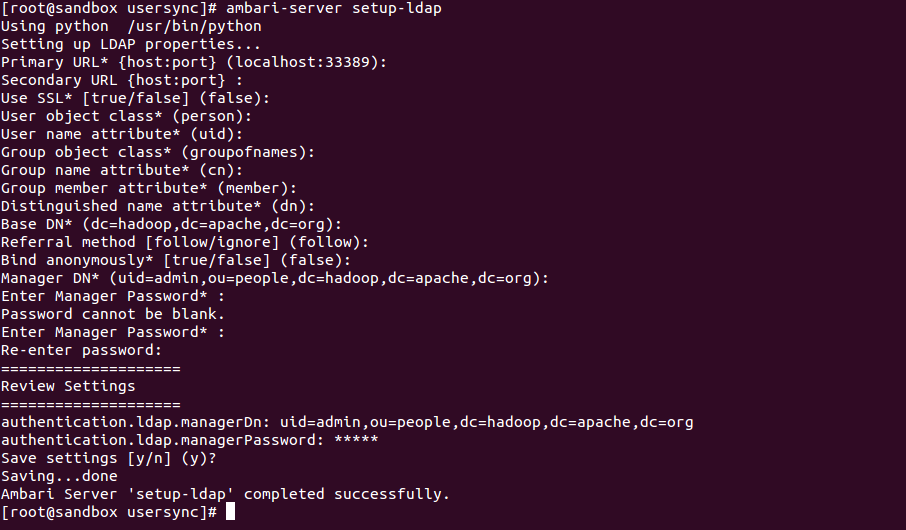Image resolution: width=906 pixels, height=530 pixels.
Task: Click the 'User object class* (person)' line
Action: 121,116
